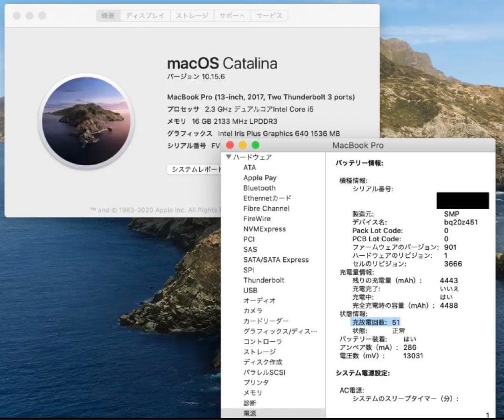Open the 診断 entry

tap(249, 403)
